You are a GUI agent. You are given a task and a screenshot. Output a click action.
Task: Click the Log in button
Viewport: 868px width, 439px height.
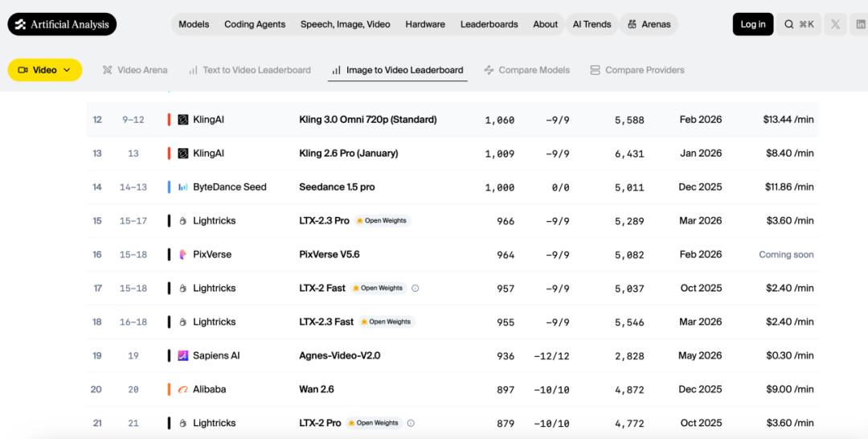(x=753, y=24)
